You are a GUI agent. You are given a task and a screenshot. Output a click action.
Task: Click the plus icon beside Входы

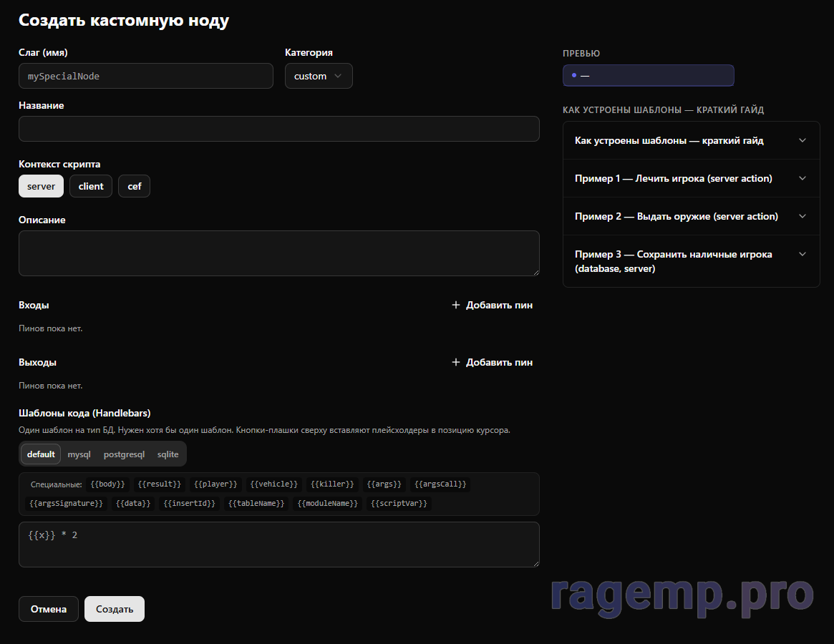(x=456, y=305)
